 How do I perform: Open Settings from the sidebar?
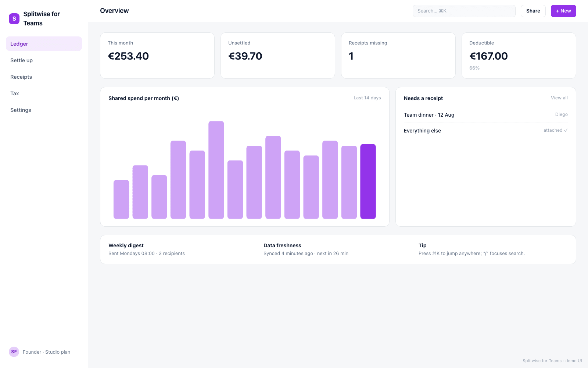pyautogui.click(x=44, y=110)
